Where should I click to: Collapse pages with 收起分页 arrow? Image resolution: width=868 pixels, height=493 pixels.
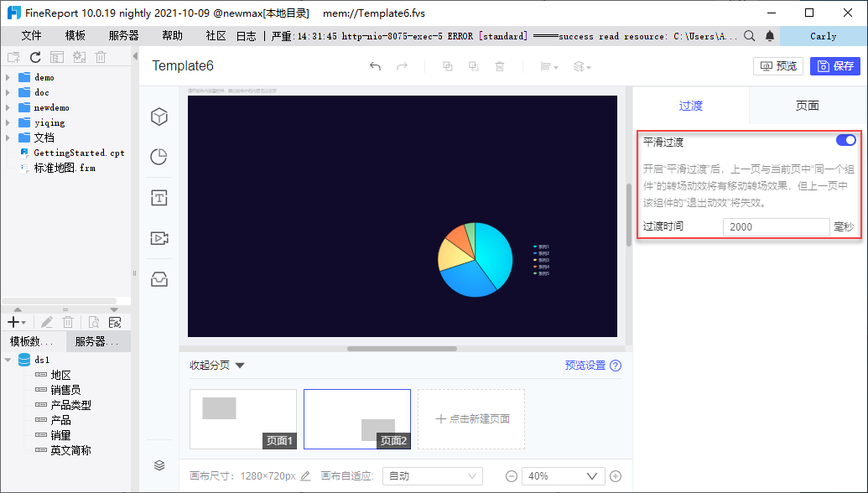[240, 366]
